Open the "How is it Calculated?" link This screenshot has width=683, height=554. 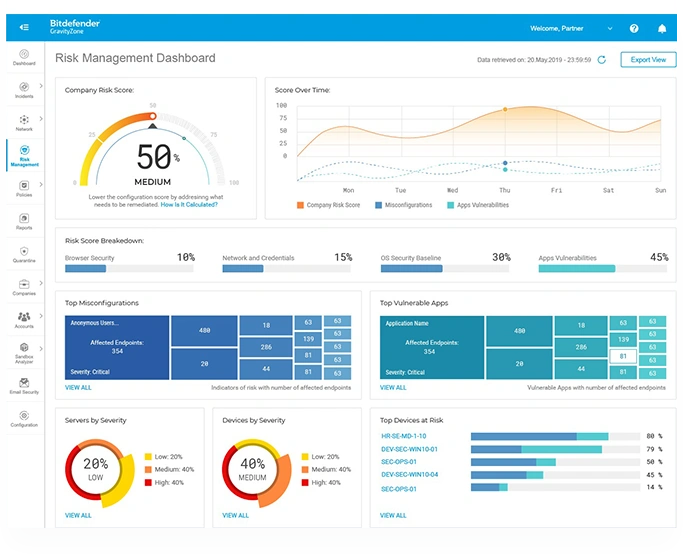pyautogui.click(x=188, y=203)
